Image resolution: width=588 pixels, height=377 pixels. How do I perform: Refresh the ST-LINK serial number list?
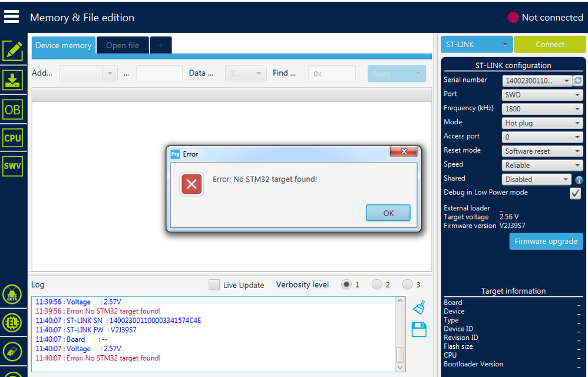(x=578, y=80)
